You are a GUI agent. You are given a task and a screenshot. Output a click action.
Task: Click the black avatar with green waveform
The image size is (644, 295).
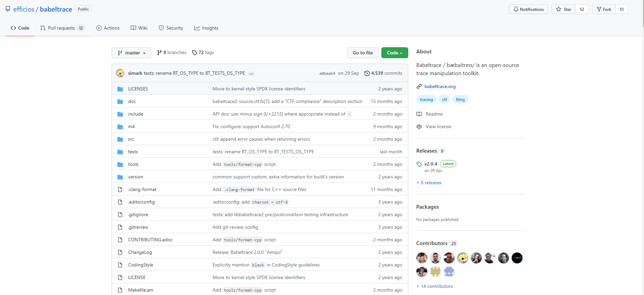point(517,258)
